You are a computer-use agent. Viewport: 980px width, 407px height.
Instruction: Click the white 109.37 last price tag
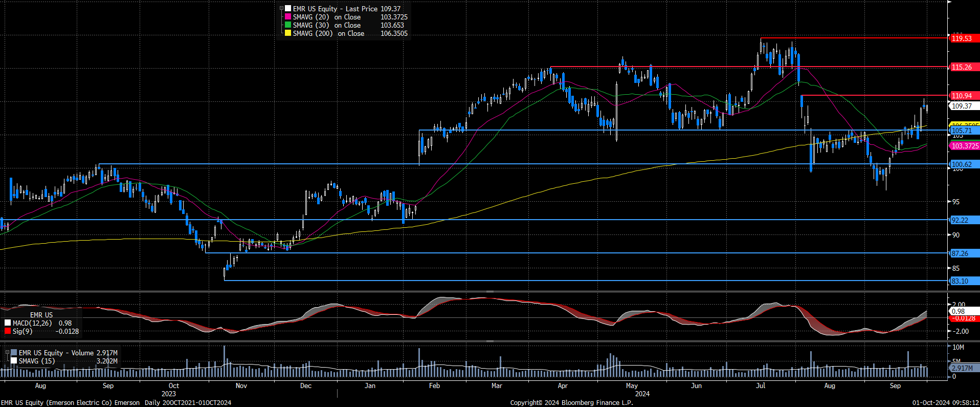point(963,106)
